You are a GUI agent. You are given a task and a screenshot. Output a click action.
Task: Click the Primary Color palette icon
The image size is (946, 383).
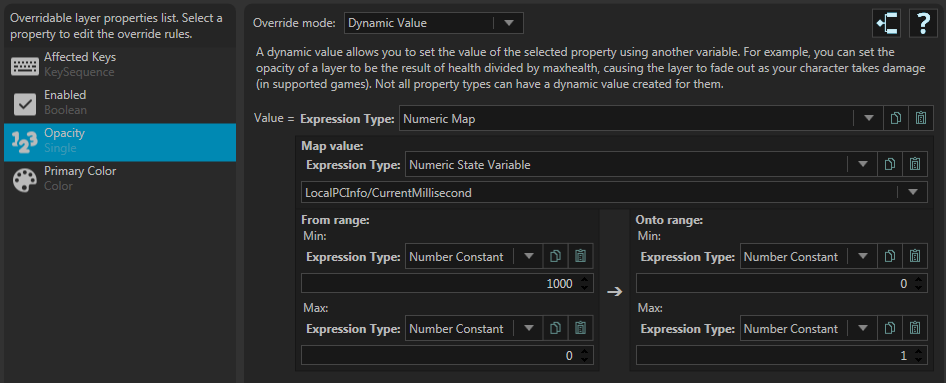tap(25, 180)
